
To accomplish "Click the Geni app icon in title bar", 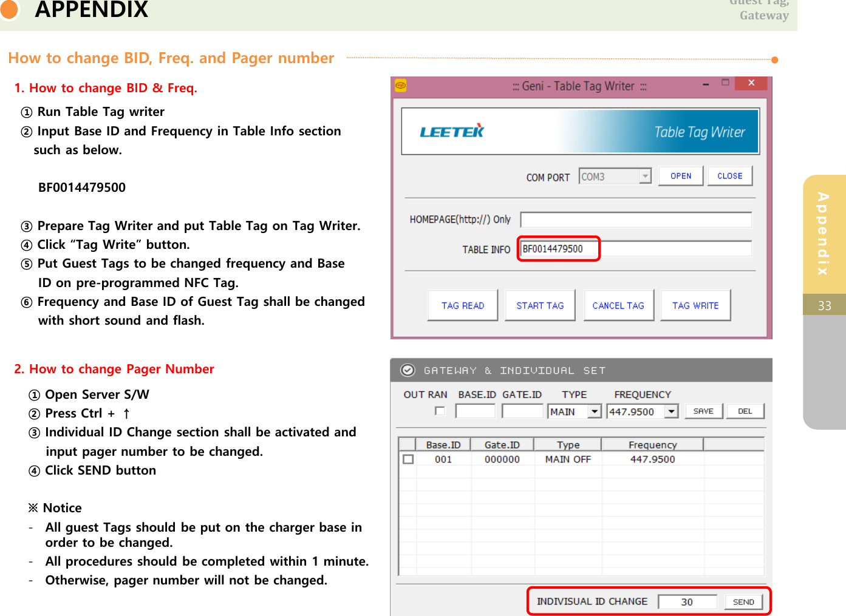I will click(x=400, y=86).
